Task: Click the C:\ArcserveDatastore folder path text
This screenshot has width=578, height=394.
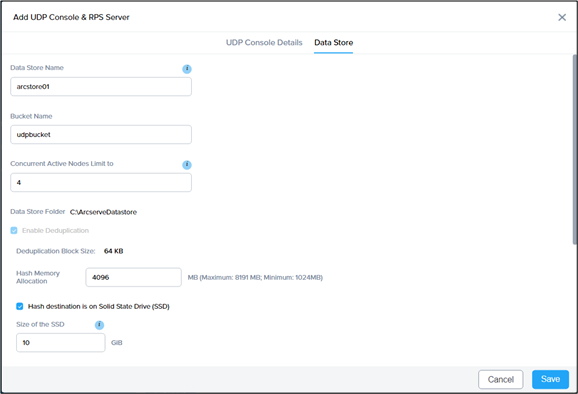Action: 103,212
